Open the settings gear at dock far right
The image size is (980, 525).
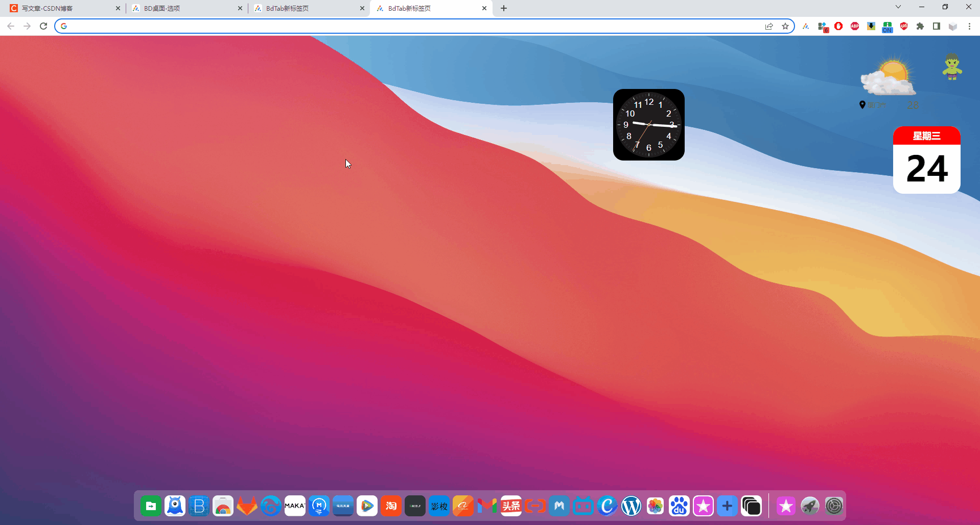coord(835,506)
